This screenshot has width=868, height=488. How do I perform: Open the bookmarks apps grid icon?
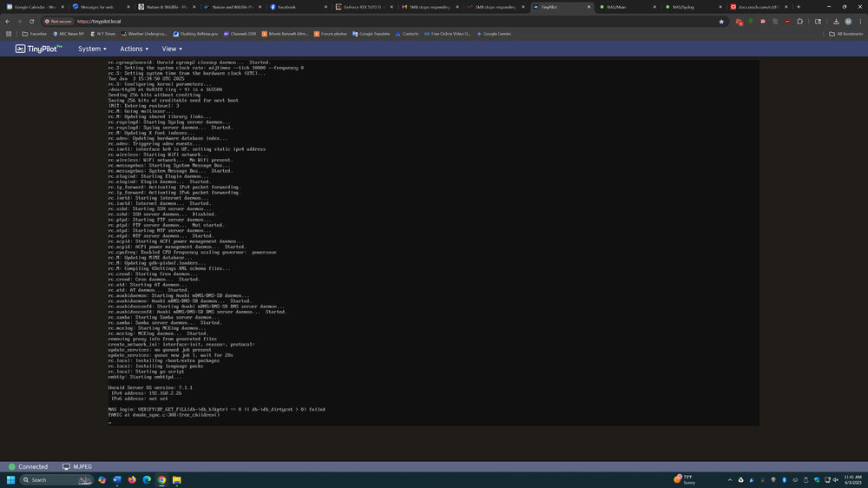tap(9, 34)
